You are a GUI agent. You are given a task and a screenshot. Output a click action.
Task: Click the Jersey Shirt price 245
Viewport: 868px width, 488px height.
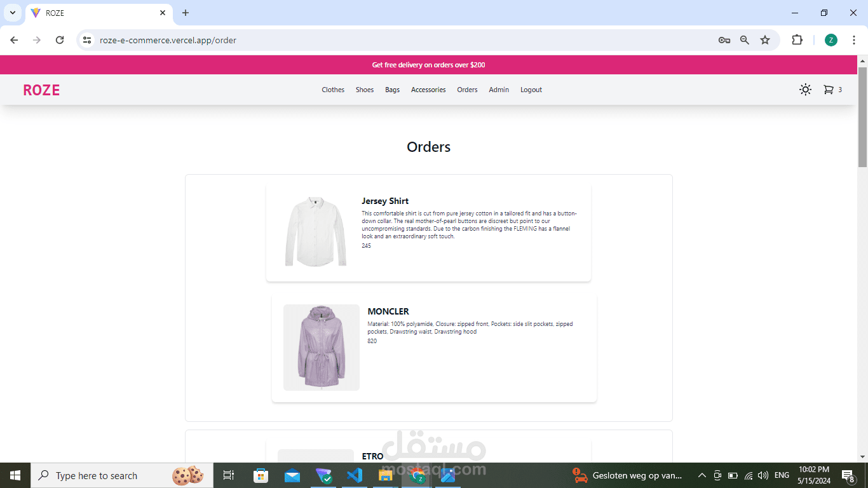pyautogui.click(x=367, y=246)
